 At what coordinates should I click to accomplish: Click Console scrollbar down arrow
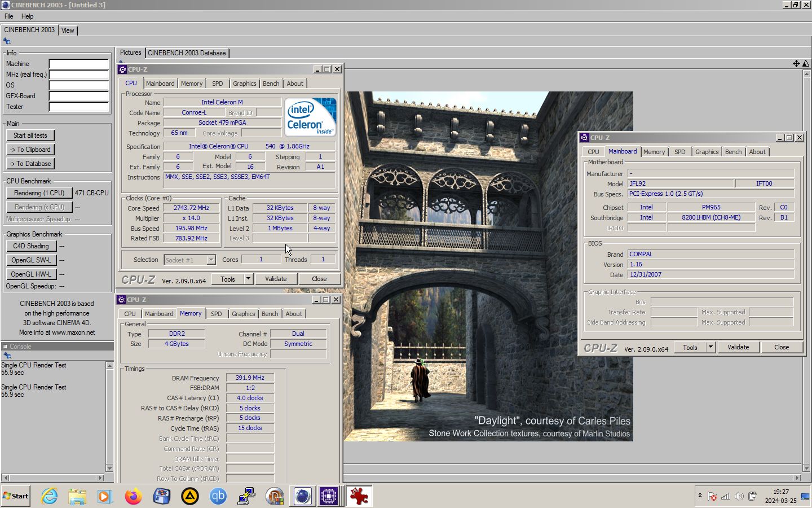coord(109,468)
